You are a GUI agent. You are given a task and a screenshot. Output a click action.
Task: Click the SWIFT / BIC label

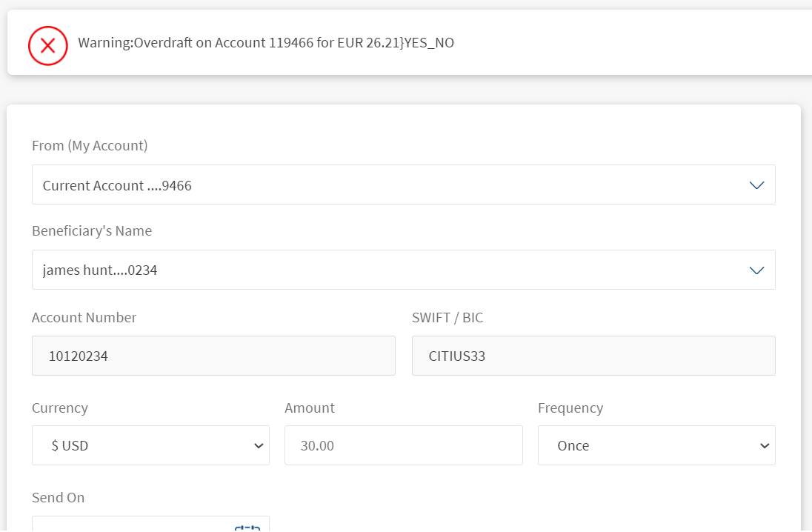447,318
